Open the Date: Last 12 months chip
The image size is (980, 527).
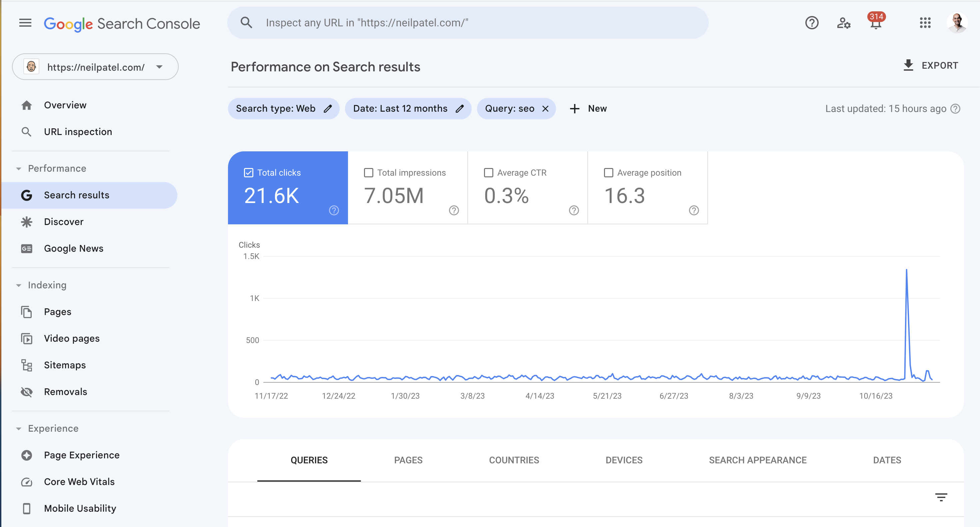(408, 109)
